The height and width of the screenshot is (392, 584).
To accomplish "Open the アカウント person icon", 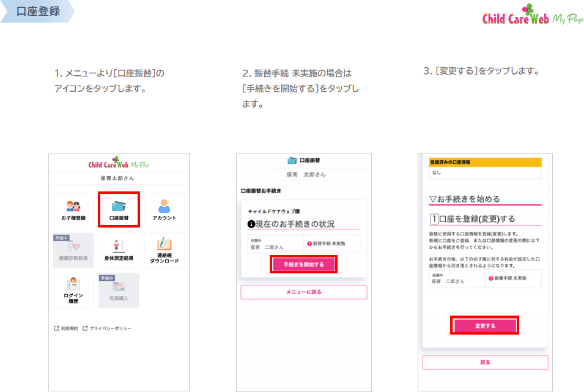I will coord(164,210).
